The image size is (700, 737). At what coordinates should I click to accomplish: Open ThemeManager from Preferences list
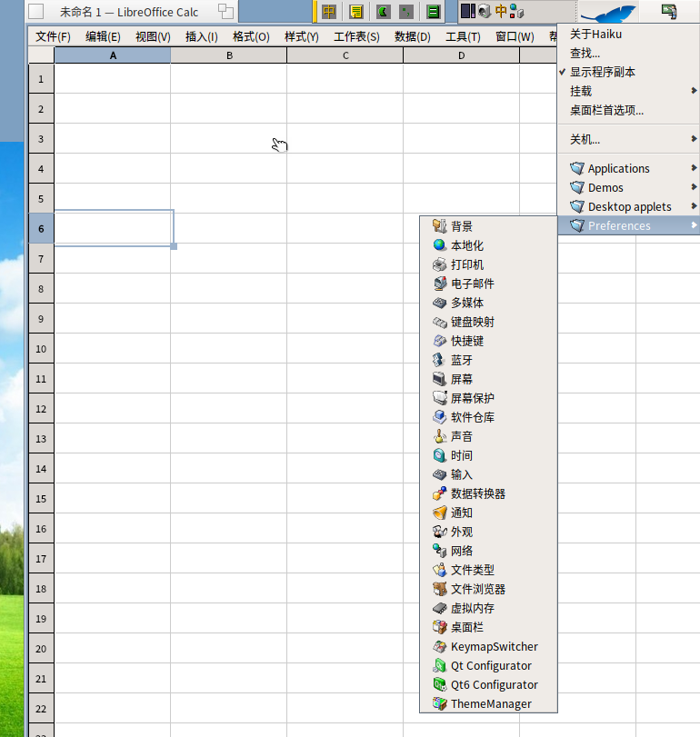tap(488, 704)
